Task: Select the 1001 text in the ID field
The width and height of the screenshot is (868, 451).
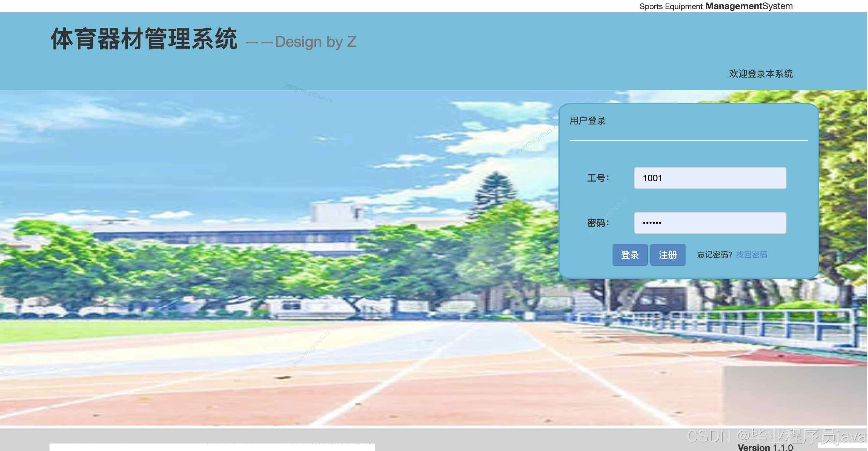Action: (x=652, y=178)
